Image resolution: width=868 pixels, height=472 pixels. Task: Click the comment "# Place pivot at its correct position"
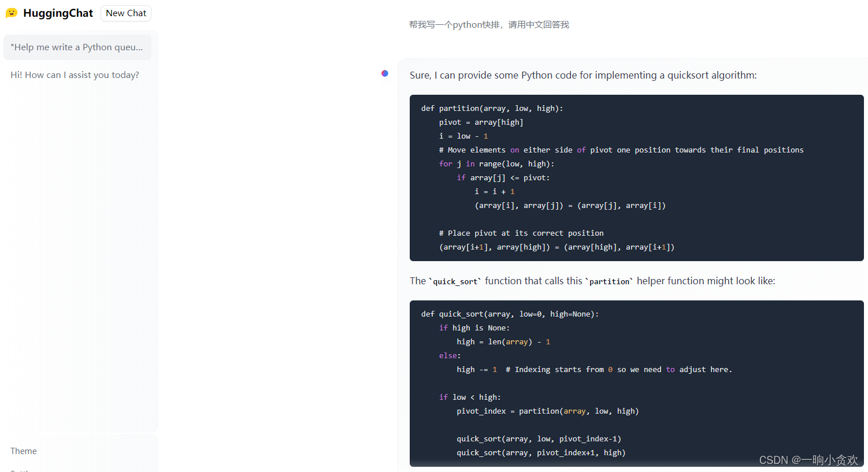pyautogui.click(x=521, y=233)
